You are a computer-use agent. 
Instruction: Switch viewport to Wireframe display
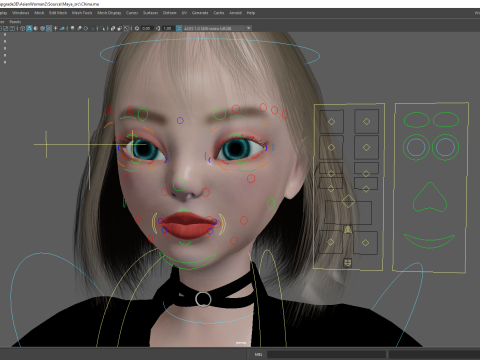(23, 29)
